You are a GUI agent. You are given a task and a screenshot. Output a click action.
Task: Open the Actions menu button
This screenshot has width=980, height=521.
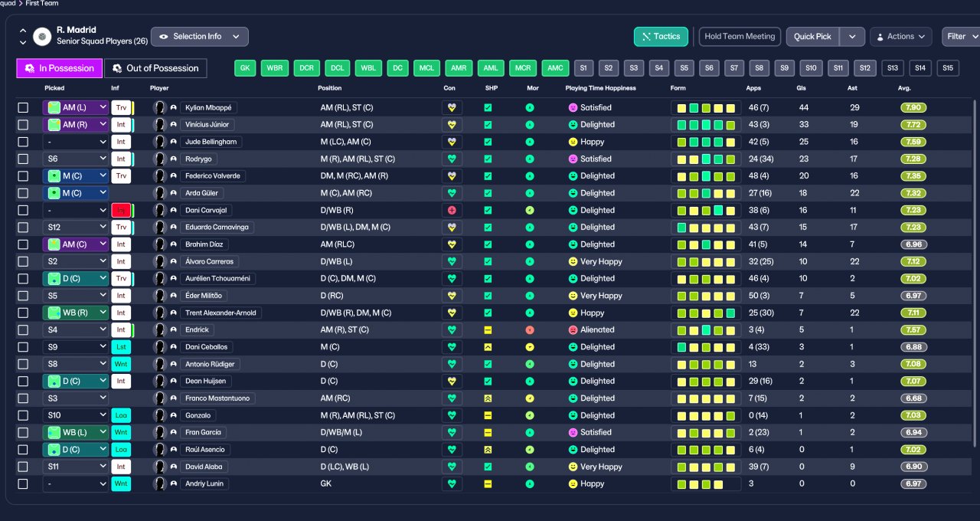click(900, 37)
